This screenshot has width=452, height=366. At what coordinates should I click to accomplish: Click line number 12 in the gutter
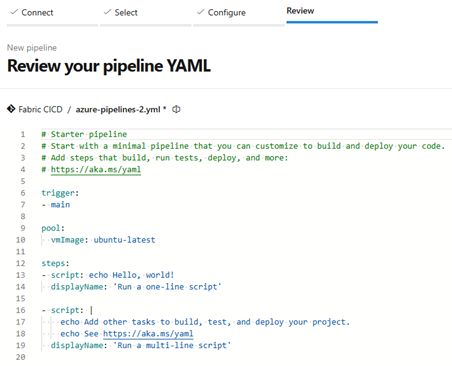click(x=20, y=263)
